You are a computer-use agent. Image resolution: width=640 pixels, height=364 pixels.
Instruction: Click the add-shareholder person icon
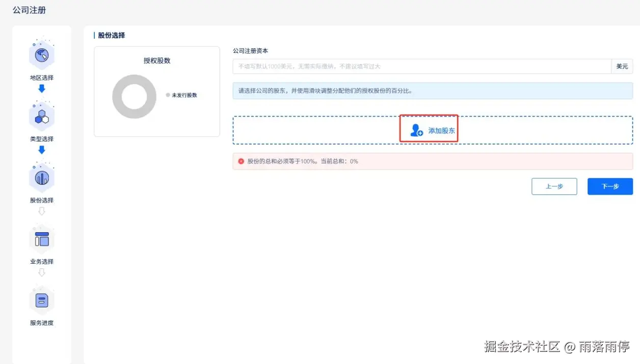coord(416,130)
